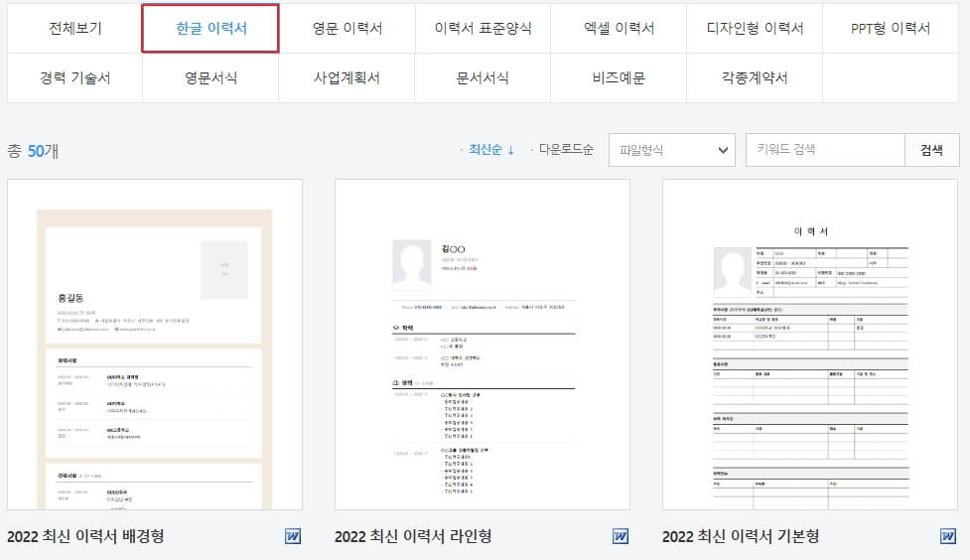This screenshot has height=560, width=970.
Task: Select the 전체보기 tab
Action: 74,29
